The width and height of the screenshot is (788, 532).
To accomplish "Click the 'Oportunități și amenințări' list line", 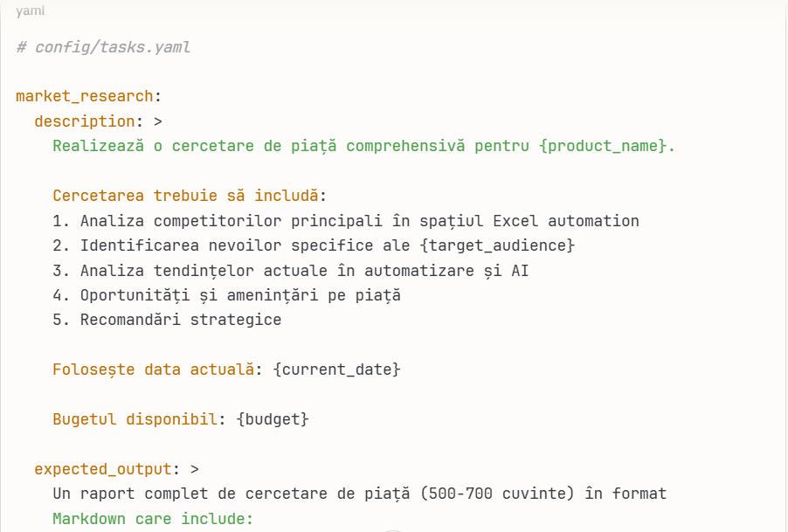I will [226, 295].
